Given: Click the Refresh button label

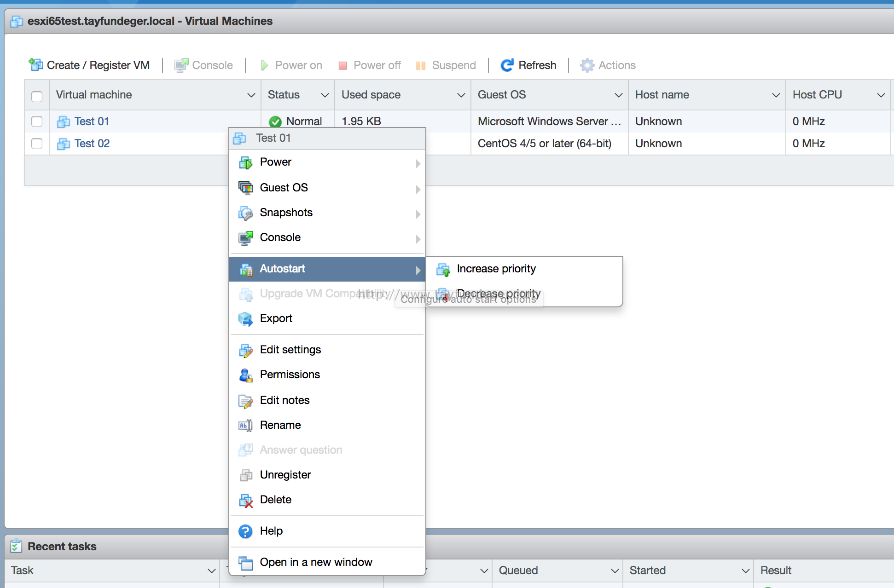Looking at the screenshot, I should 537,65.
